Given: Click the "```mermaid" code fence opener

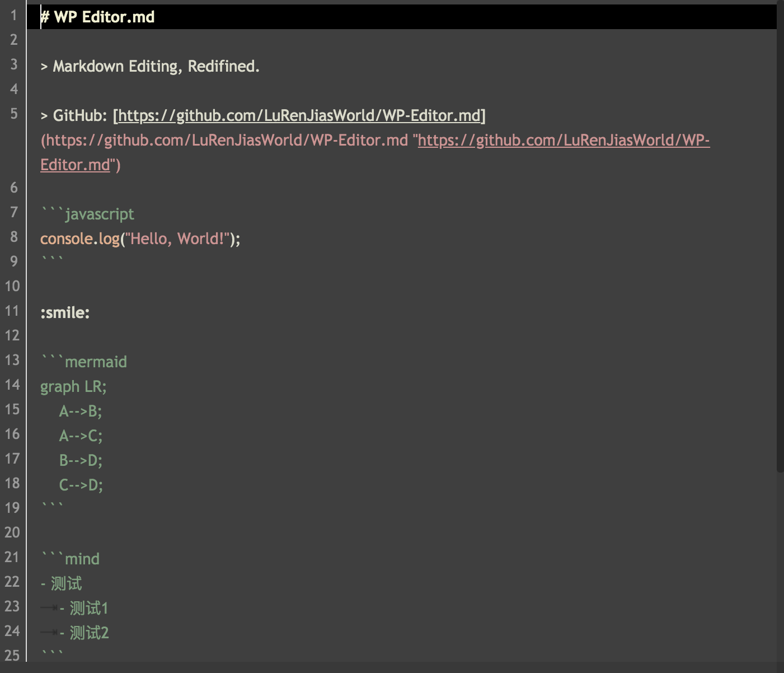Looking at the screenshot, I should 84,362.
